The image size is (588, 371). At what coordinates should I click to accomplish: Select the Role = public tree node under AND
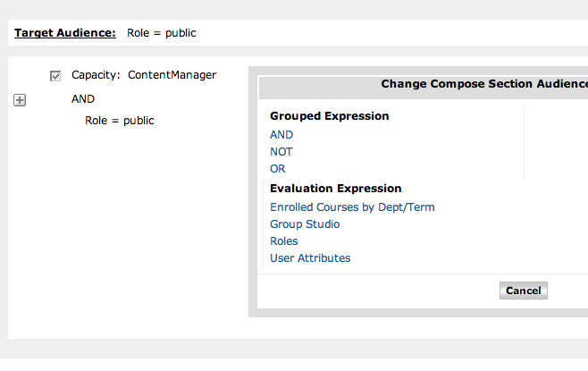tap(119, 120)
